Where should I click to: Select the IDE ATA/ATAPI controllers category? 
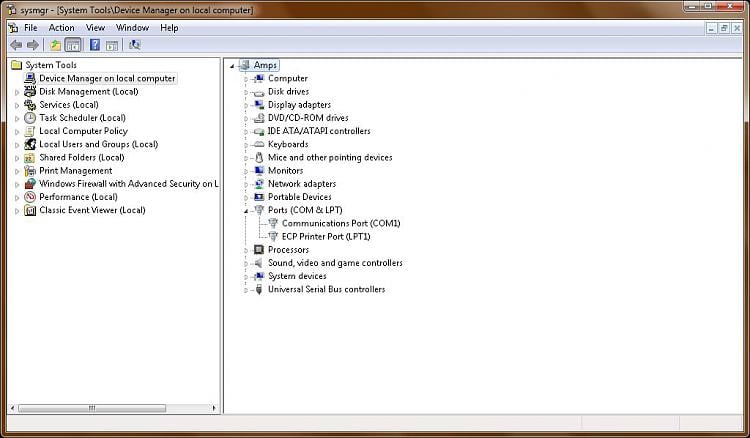[319, 131]
